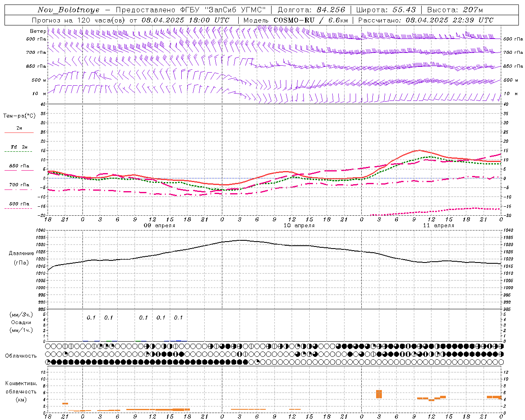Click the "Облачность" cloud cover label

[x=21, y=356]
